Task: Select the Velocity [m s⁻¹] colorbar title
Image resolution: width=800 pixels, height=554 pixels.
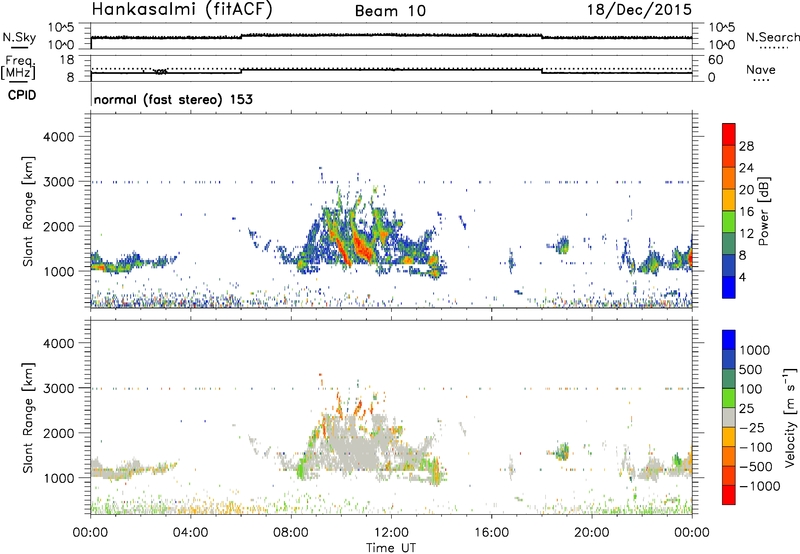Action: (790, 417)
